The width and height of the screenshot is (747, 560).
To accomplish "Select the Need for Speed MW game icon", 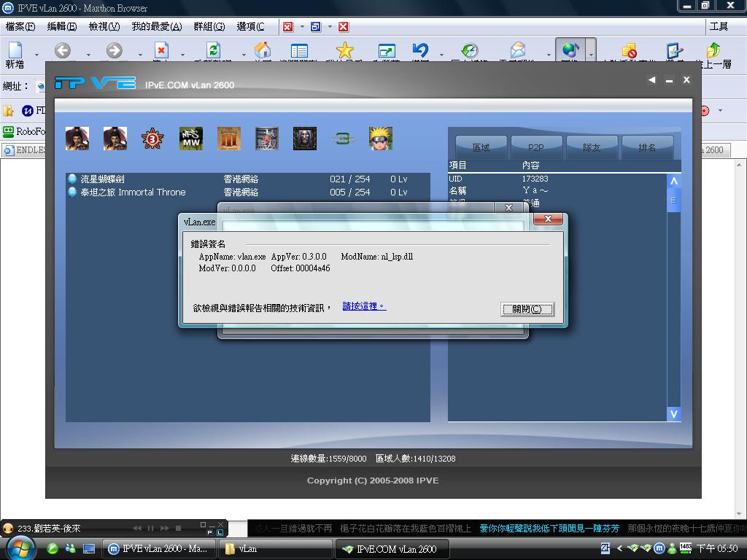I will pos(191,139).
